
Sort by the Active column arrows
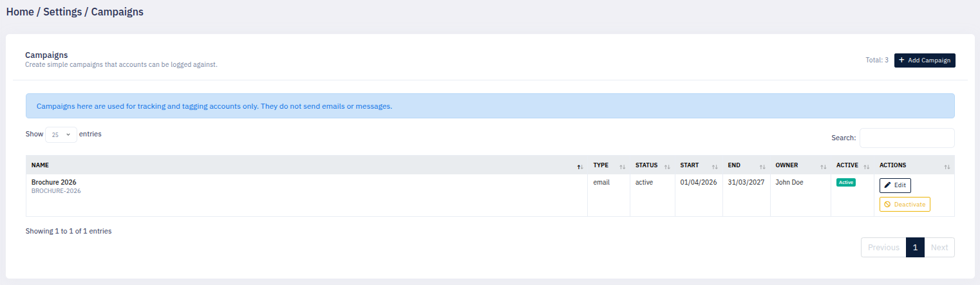[866, 167]
